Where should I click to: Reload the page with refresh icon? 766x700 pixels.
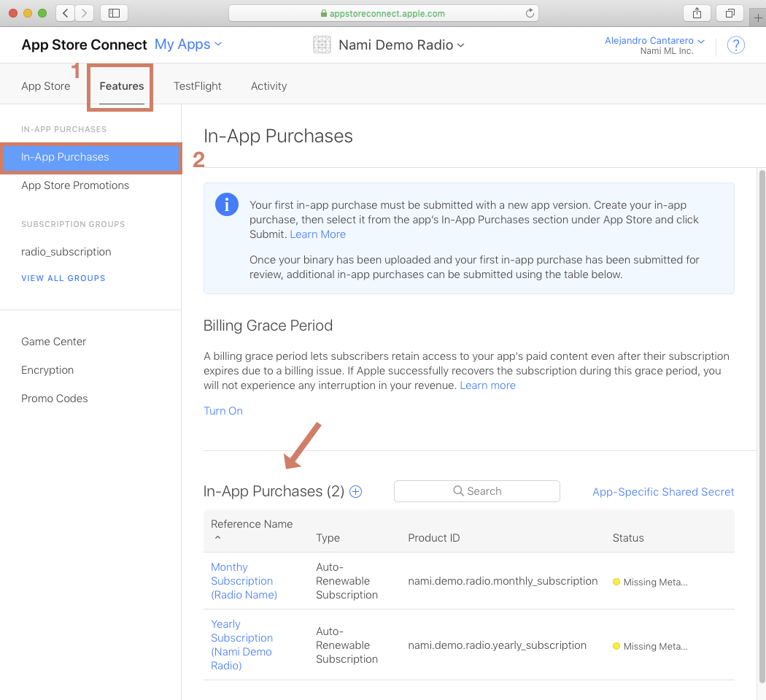[530, 13]
